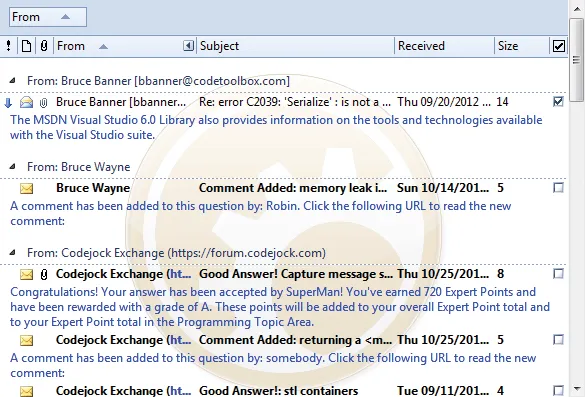Click the Attachment paperclip column header
The image size is (585, 397).
coord(44,46)
